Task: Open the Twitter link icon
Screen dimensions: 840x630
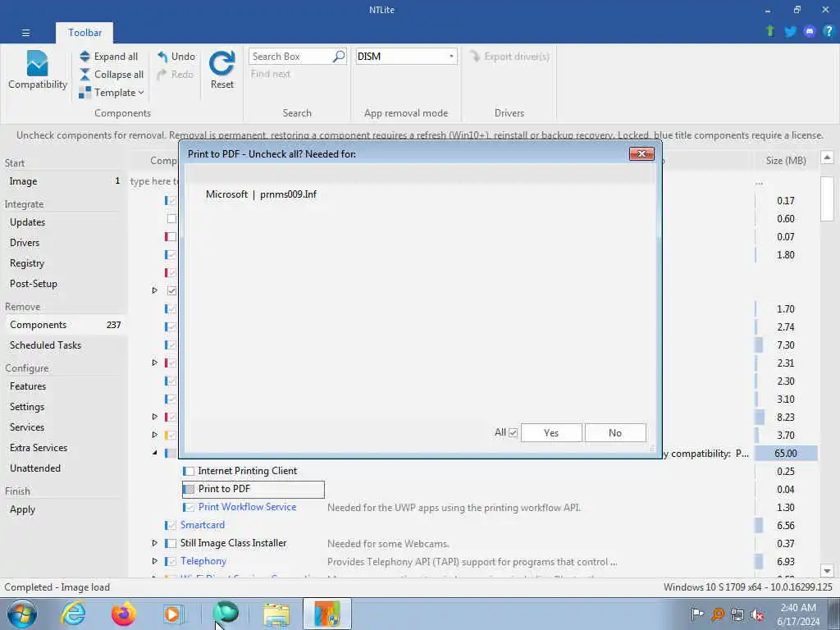Action: (x=790, y=32)
